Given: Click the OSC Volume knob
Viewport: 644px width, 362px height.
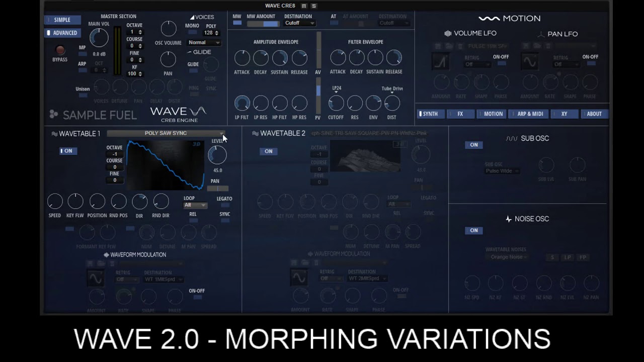Looking at the screenshot, I should point(169,29).
